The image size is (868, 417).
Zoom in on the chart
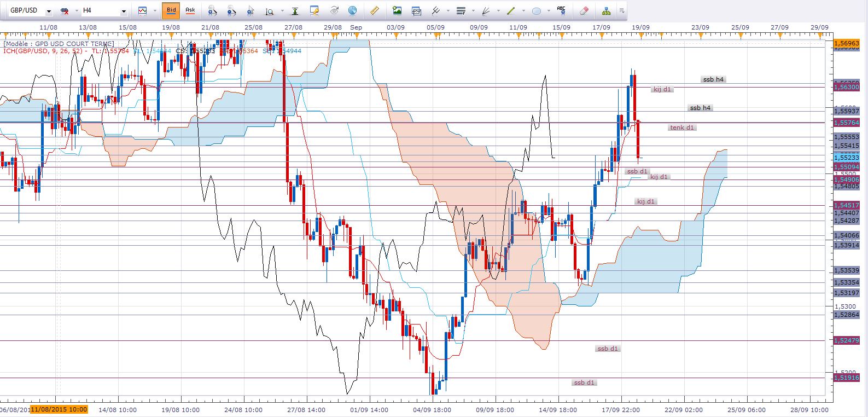click(x=212, y=10)
